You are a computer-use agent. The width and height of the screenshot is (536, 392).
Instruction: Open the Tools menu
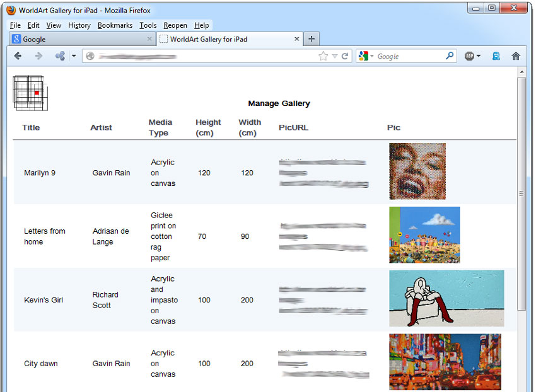148,25
